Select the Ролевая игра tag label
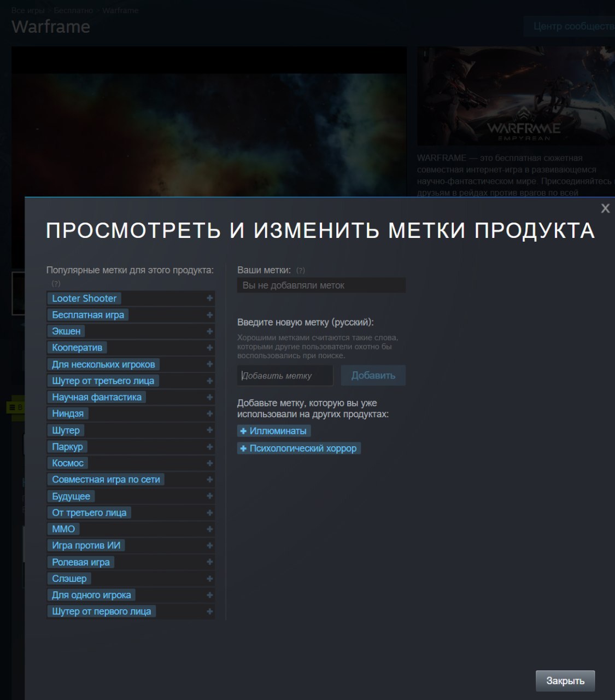 coord(81,562)
